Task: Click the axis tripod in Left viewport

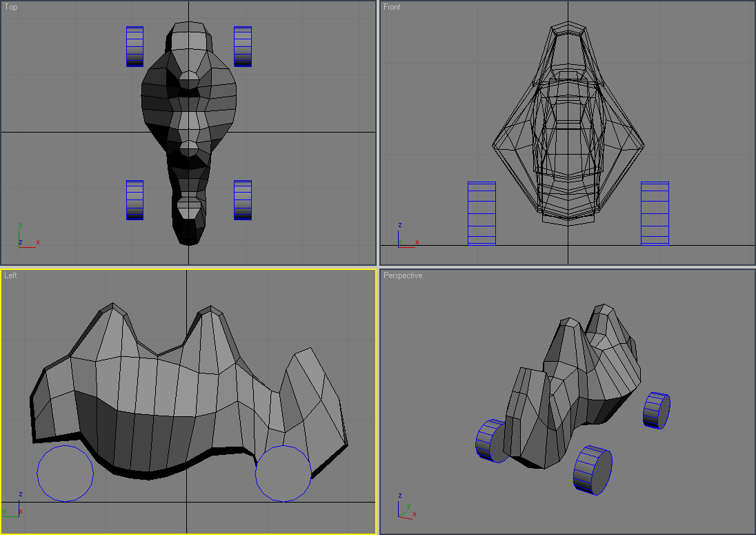Action: tap(12, 504)
